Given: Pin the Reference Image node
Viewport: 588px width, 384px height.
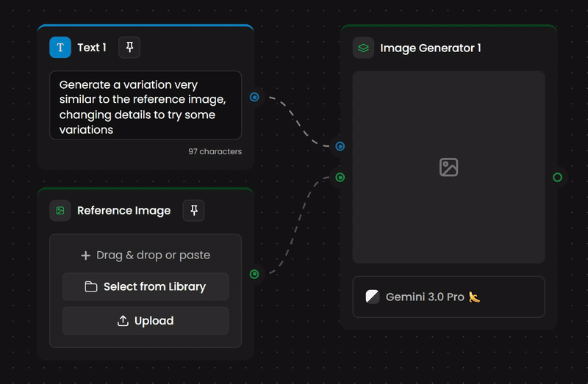Looking at the screenshot, I should pos(193,211).
